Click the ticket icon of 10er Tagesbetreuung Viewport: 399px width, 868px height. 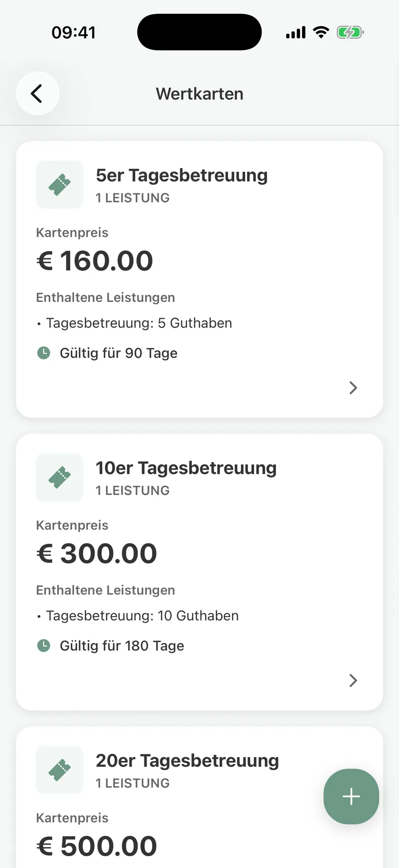(59, 477)
